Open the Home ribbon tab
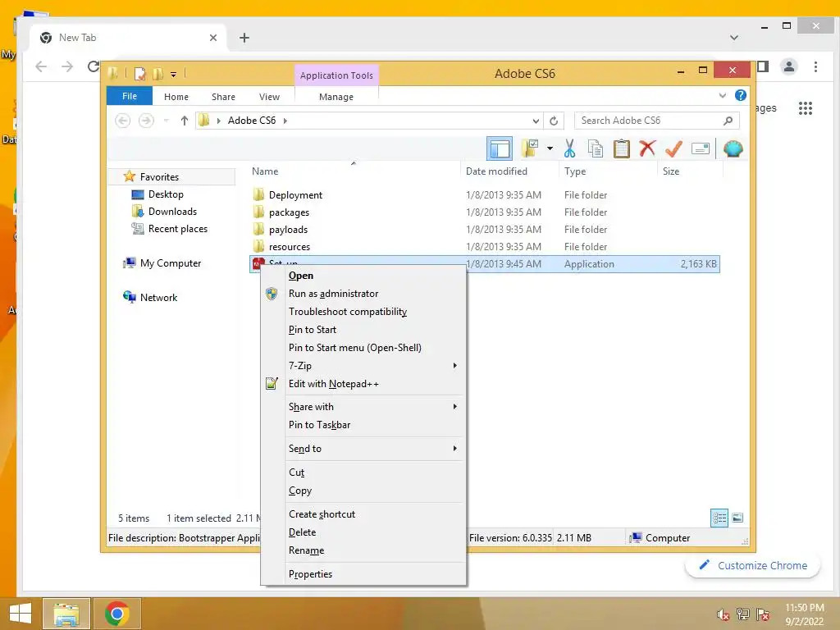Viewport: 840px width, 630px height. tap(176, 97)
